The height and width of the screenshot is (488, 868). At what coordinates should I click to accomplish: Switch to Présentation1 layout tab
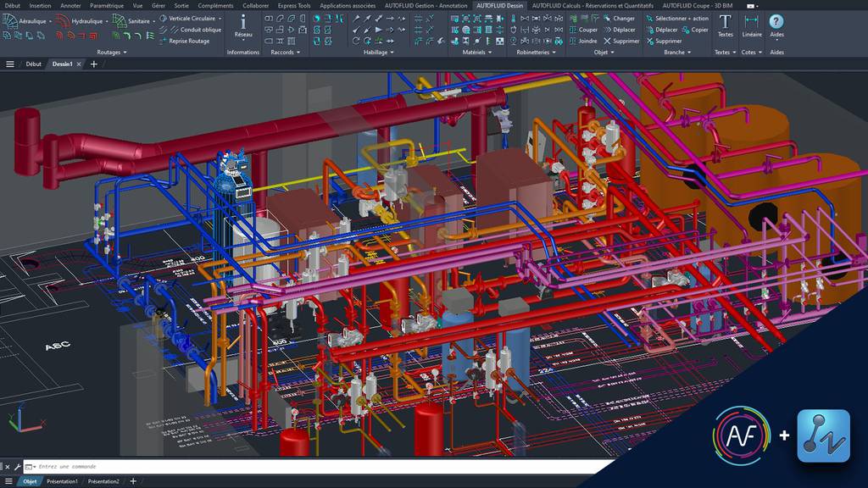tap(62, 481)
